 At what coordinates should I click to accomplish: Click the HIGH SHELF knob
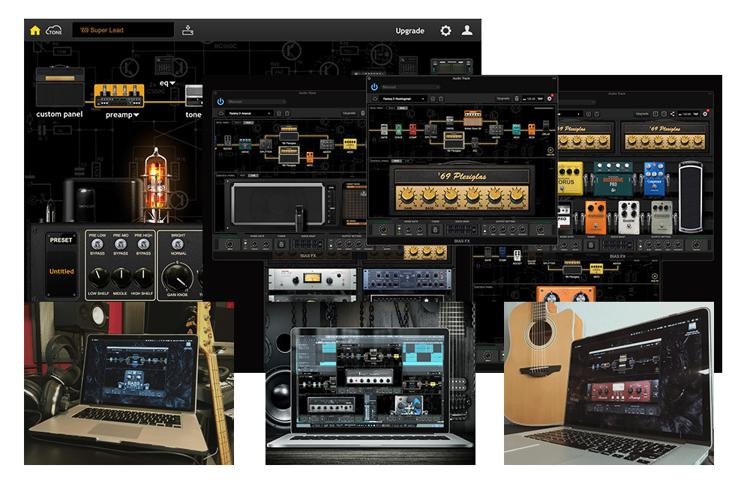tap(143, 277)
